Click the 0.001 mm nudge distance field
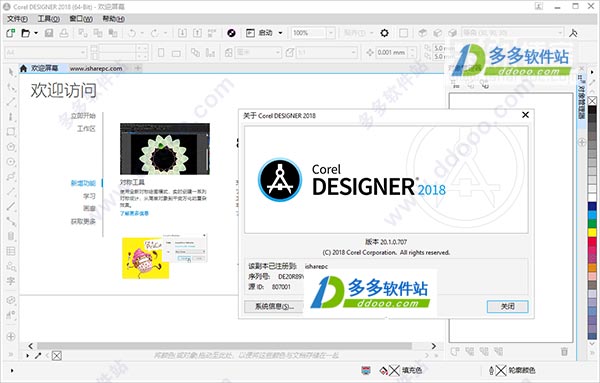 (x=391, y=52)
